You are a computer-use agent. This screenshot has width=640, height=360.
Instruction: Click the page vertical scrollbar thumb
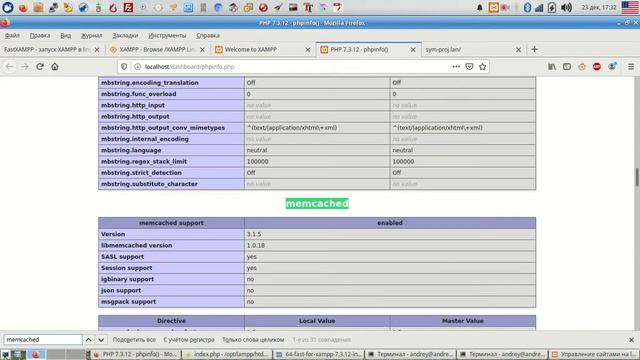[636, 176]
